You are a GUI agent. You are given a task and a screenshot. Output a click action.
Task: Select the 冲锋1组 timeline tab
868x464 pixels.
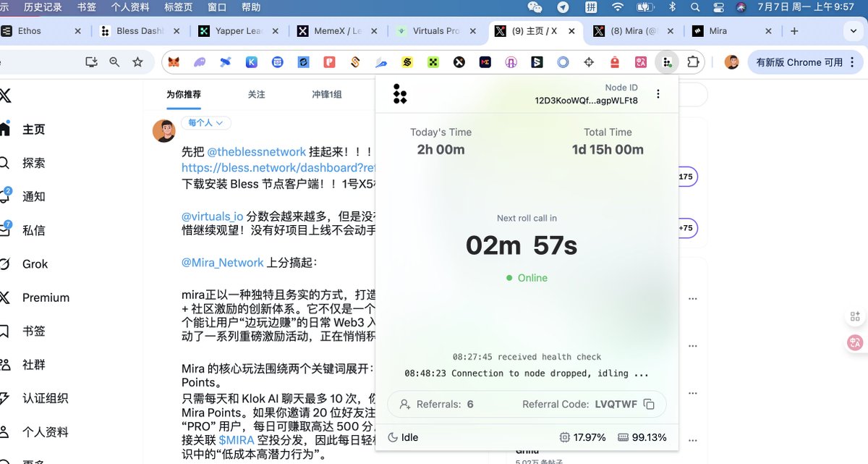(x=327, y=95)
